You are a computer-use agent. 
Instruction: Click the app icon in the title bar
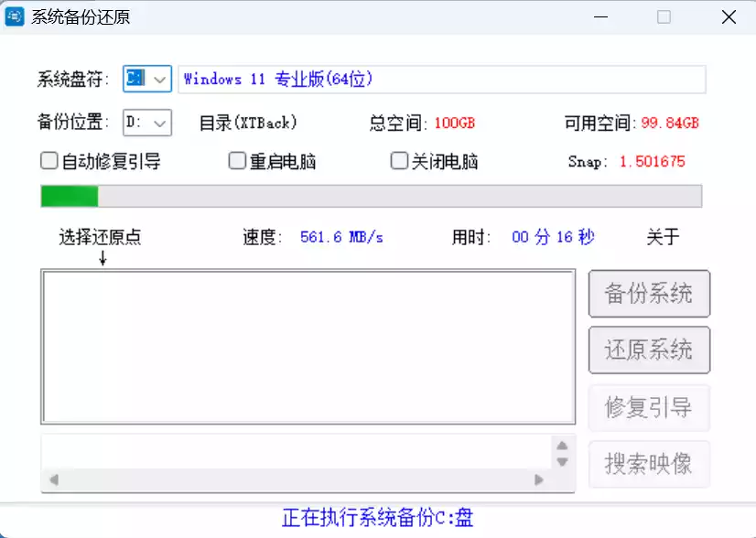(x=16, y=17)
